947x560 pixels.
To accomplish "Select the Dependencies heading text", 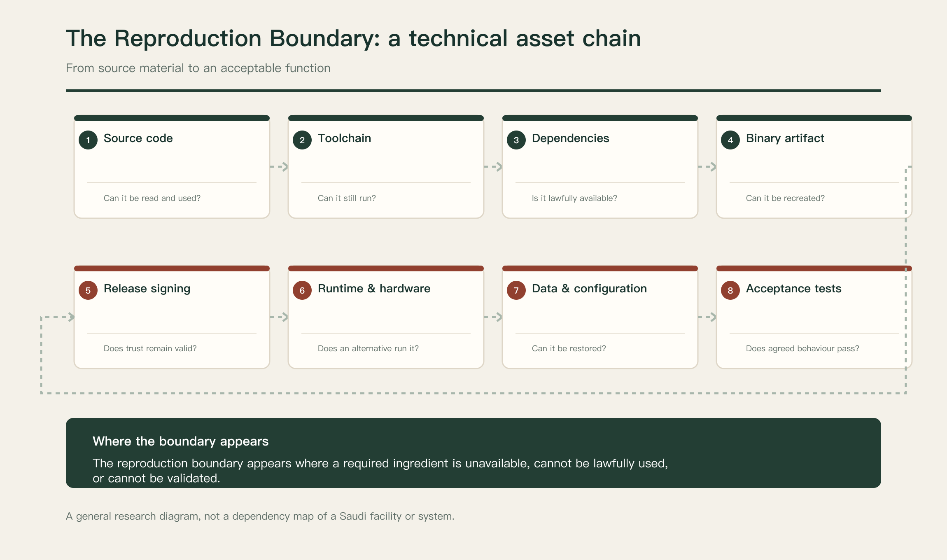I will click(571, 138).
